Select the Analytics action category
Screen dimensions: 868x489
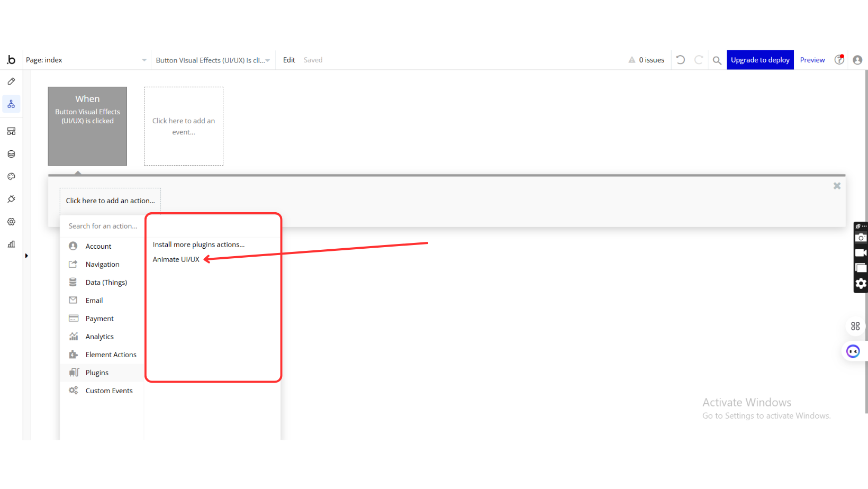[x=102, y=337]
